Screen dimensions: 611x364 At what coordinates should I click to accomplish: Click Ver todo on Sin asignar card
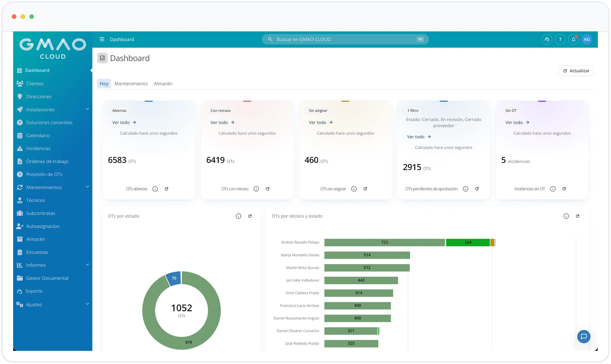click(x=321, y=123)
